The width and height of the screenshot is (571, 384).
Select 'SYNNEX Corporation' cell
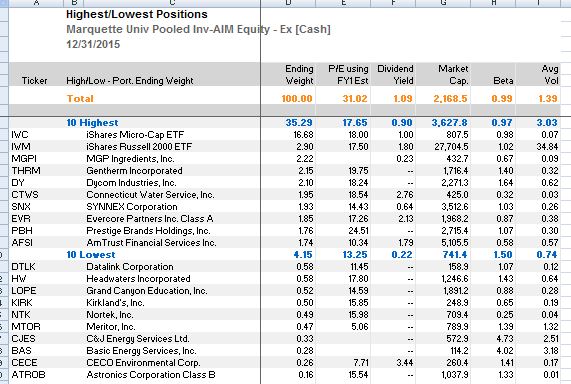pos(132,207)
